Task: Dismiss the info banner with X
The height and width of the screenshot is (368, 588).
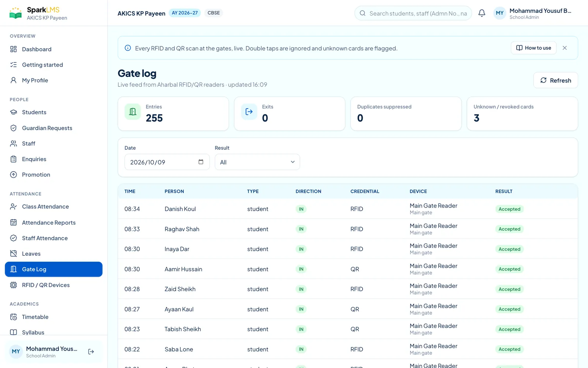Action: click(x=565, y=48)
